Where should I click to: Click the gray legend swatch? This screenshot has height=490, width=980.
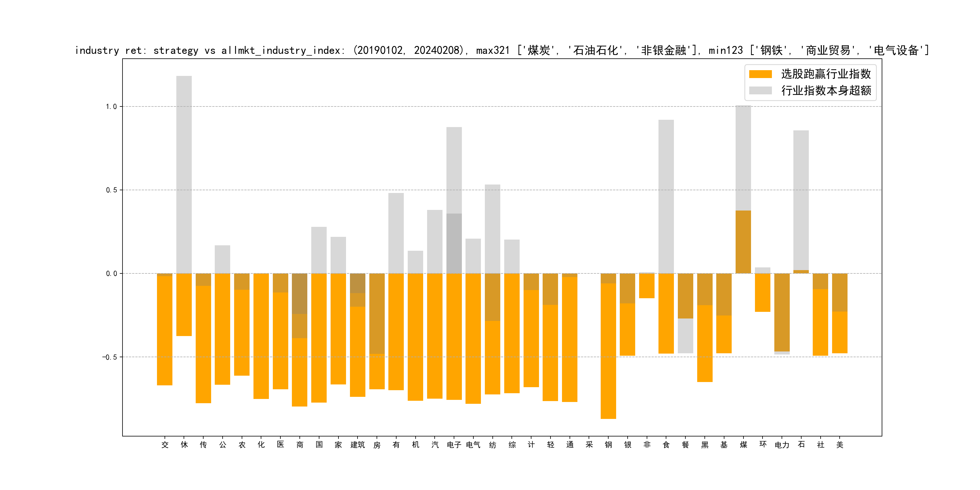point(760,90)
